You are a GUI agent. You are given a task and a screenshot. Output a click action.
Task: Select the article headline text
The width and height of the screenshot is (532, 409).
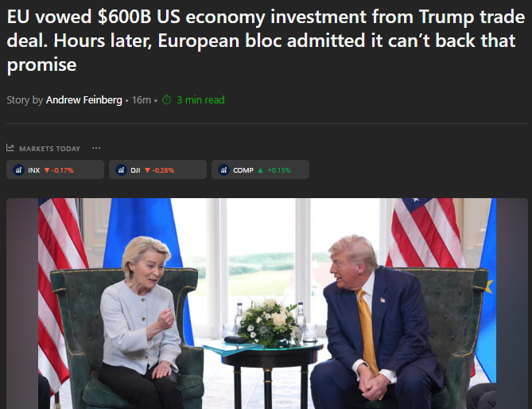(x=266, y=41)
